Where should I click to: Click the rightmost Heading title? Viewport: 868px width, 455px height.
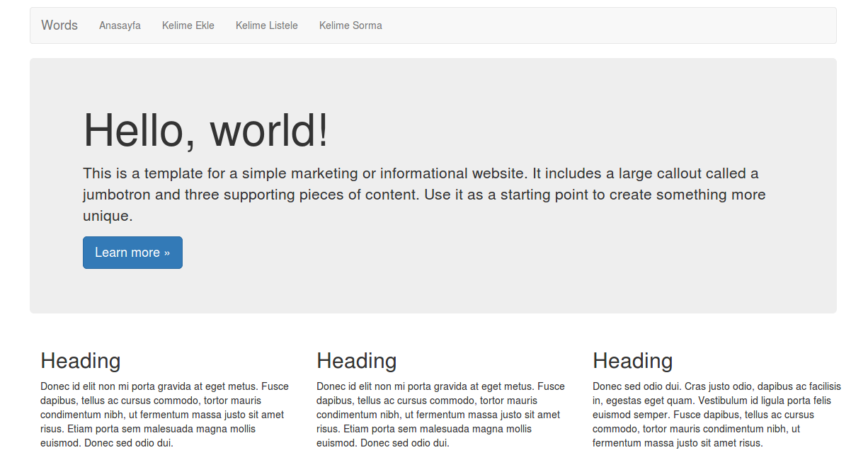(632, 361)
